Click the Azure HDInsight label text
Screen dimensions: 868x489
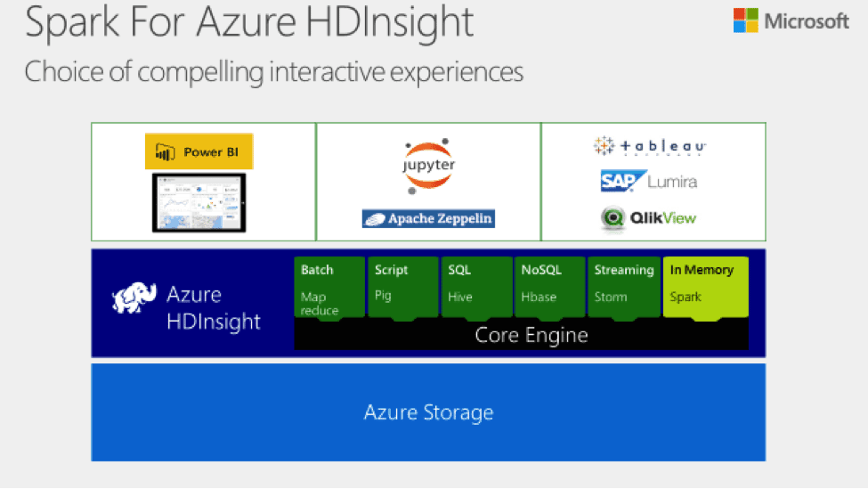coord(213,308)
